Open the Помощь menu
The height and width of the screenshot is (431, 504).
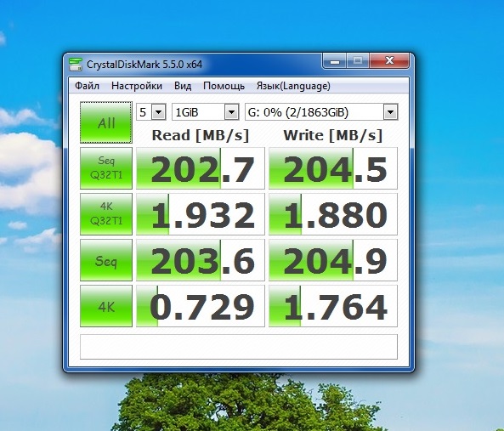224,86
